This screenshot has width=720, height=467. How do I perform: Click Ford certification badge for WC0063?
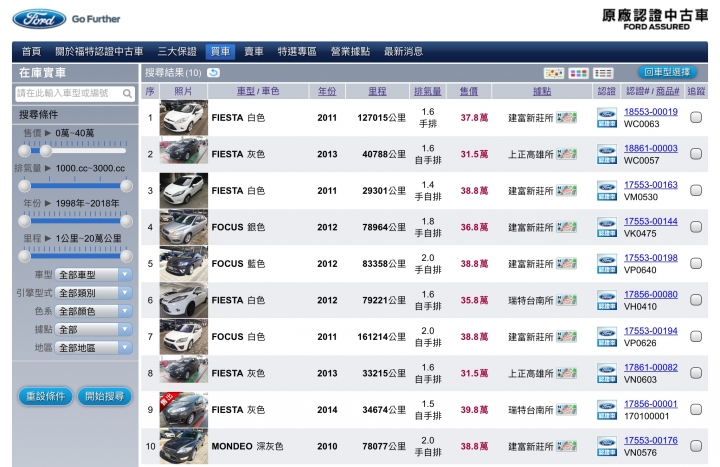coord(607,118)
